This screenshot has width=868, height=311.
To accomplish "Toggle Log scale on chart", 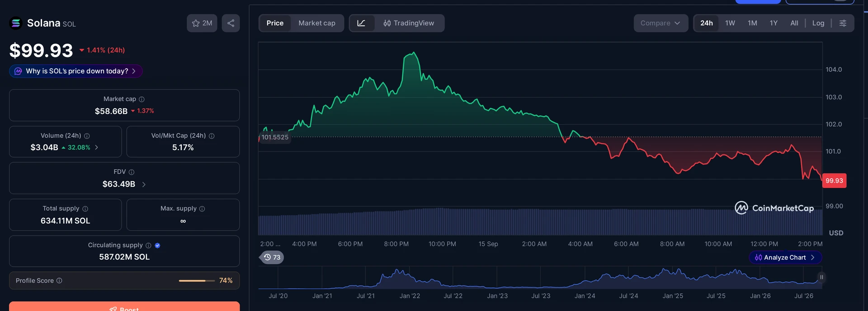I will tap(818, 23).
